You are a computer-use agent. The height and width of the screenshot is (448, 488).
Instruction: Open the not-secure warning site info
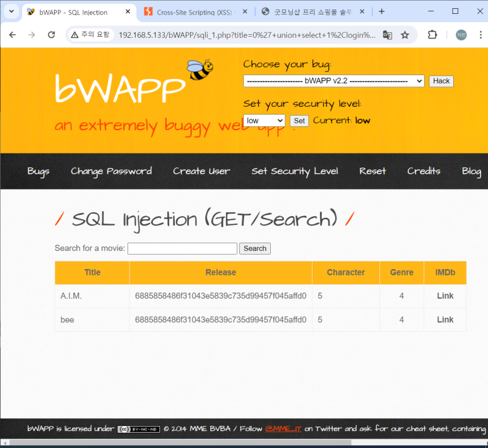tap(90, 35)
